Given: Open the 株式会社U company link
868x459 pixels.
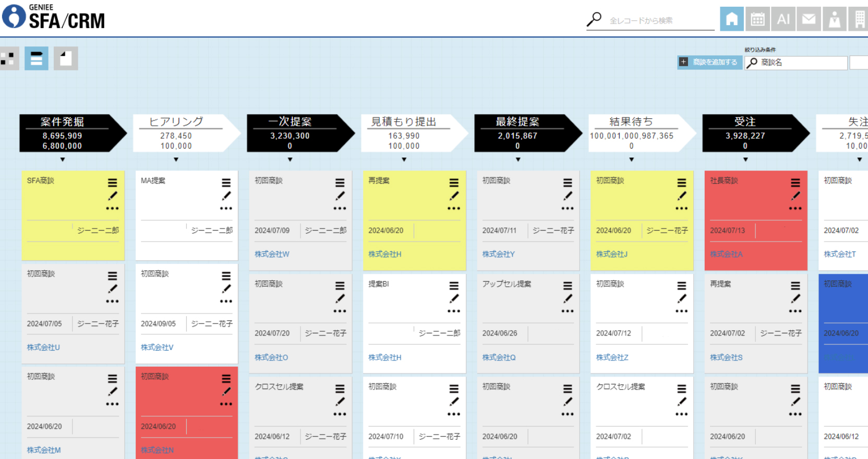Looking at the screenshot, I should [x=43, y=347].
